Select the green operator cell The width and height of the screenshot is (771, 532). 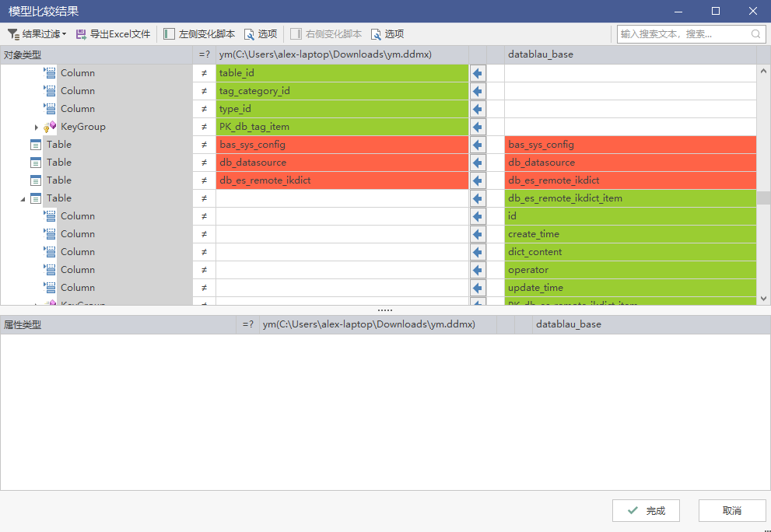(630, 270)
